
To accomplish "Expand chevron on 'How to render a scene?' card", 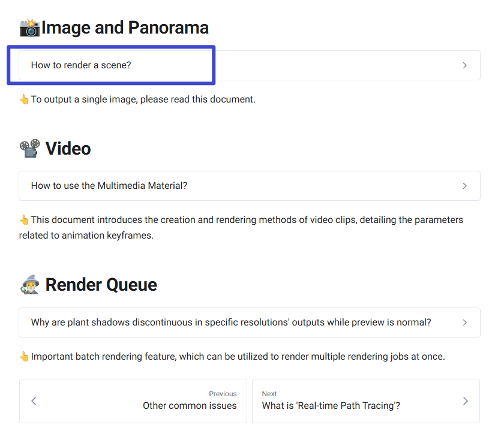I will [464, 65].
